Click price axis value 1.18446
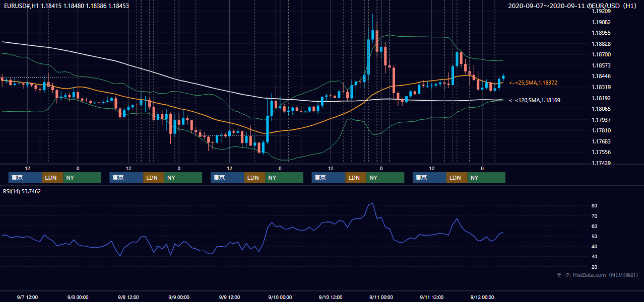 (601, 77)
